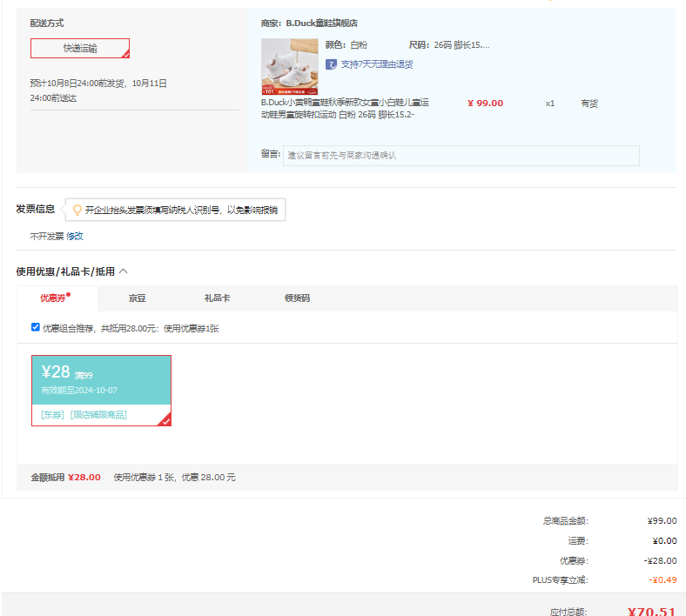The image size is (686, 616).
Task: Click into the 留言 message input field
Action: (461, 155)
